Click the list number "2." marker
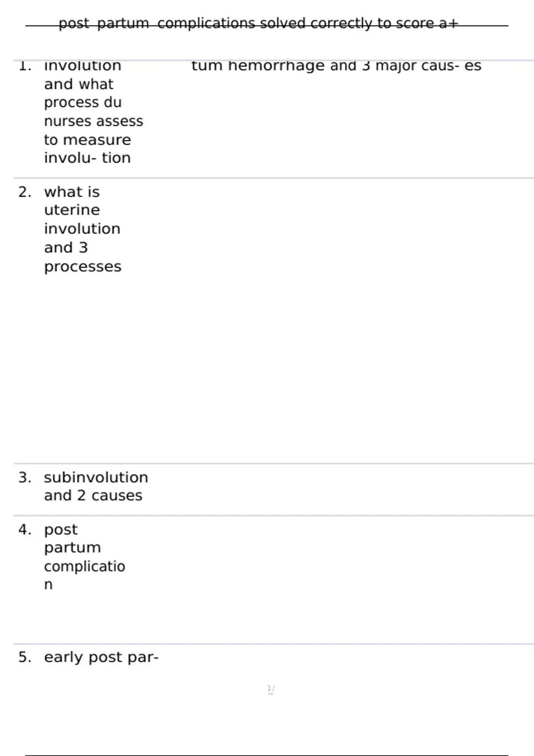Screen dimensions: 534x756 (25, 192)
